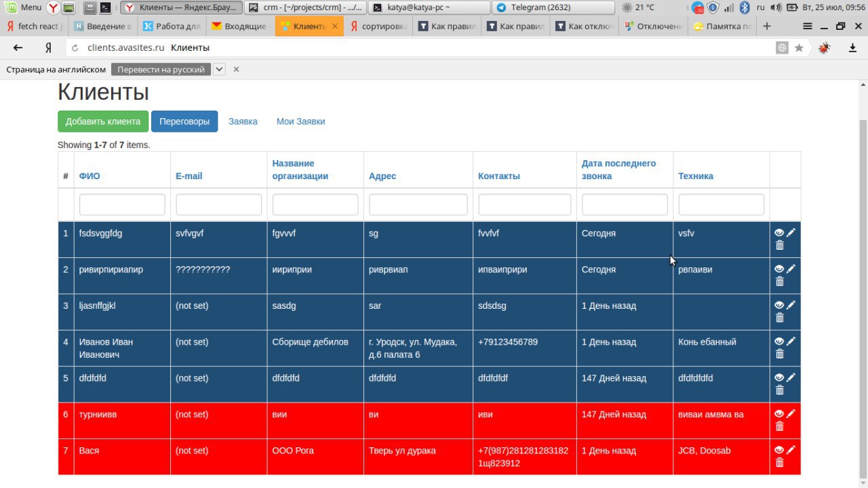
Task: Switch to the Отключение tab
Action: click(653, 26)
